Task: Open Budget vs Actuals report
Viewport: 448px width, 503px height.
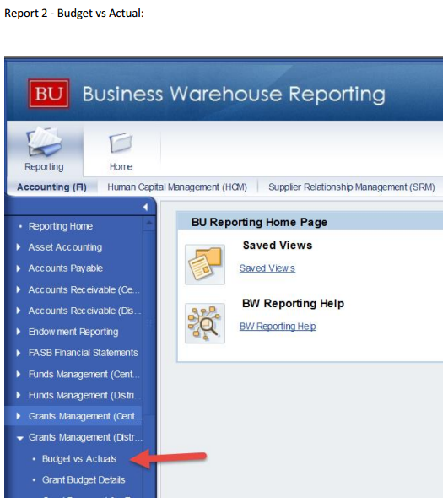Action: click(79, 459)
